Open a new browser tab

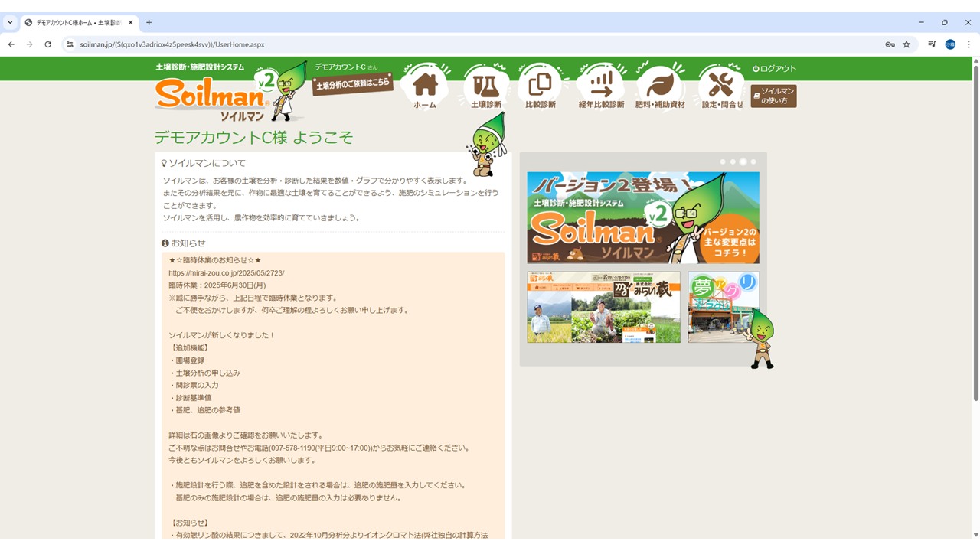(x=149, y=23)
